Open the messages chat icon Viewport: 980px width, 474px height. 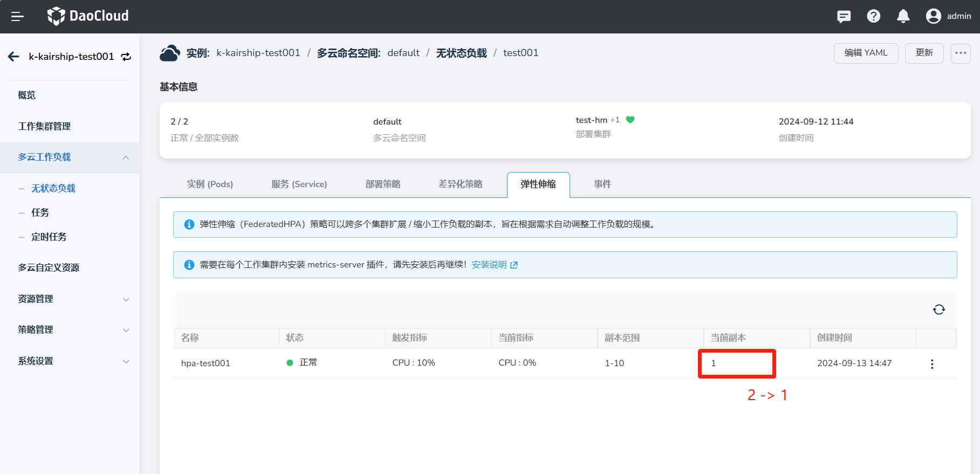(844, 17)
